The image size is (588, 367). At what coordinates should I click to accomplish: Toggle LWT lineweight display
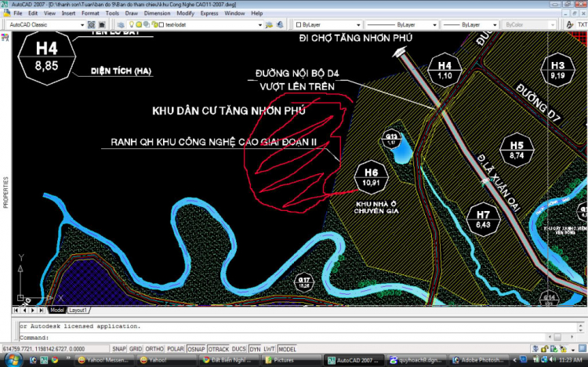(x=269, y=349)
